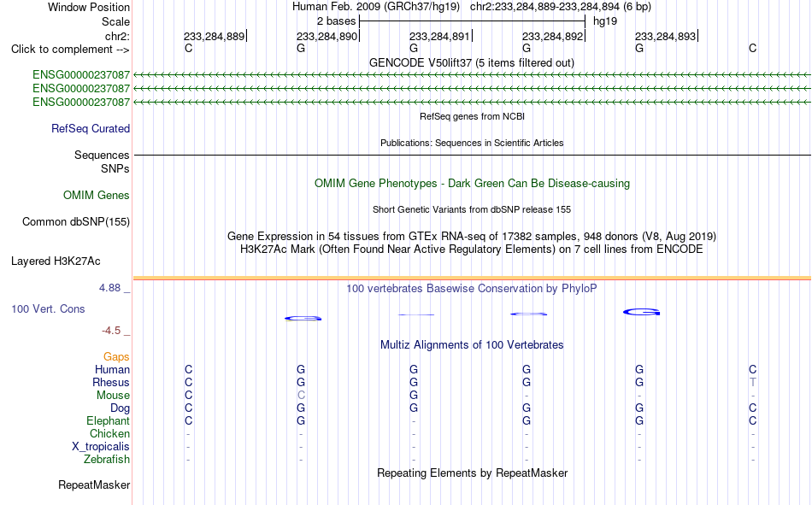Click the Common dbSNP(155) track label
812x505 pixels.
click(76, 221)
